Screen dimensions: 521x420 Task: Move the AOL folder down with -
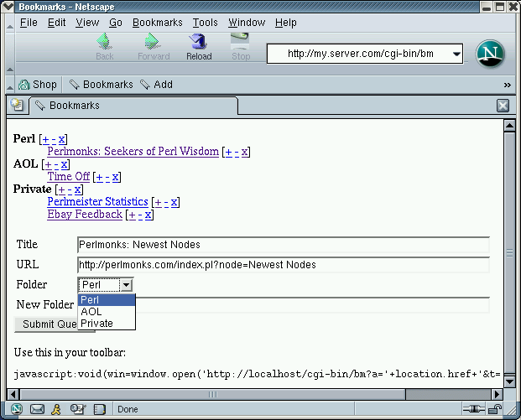pos(56,164)
